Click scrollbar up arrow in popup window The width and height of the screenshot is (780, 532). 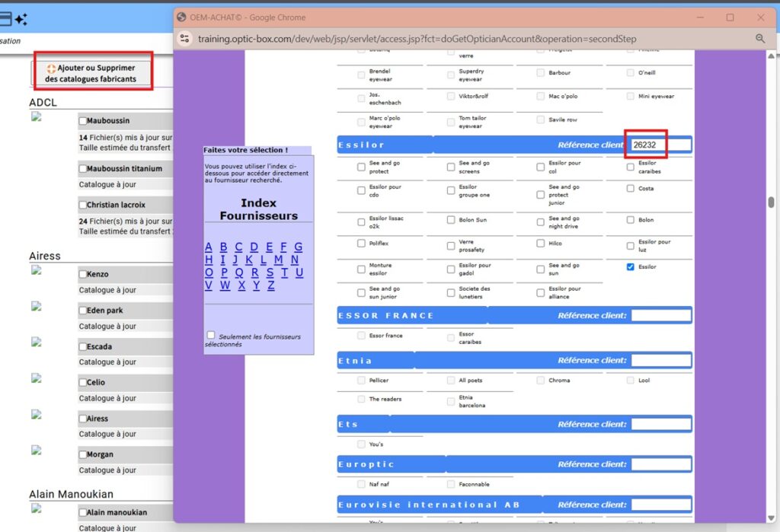771,56
